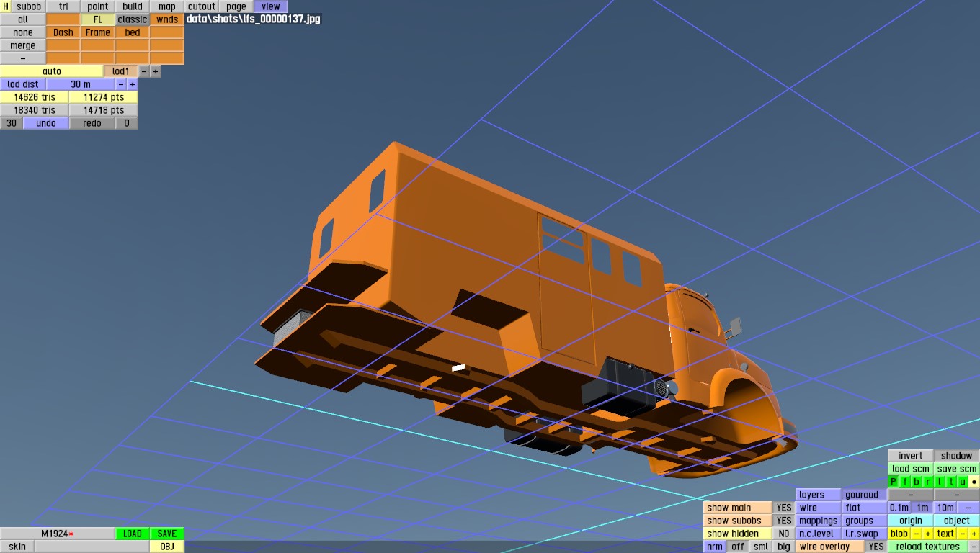This screenshot has width=980, height=553.
Task: Select the FL layer slot
Action: coord(98,19)
